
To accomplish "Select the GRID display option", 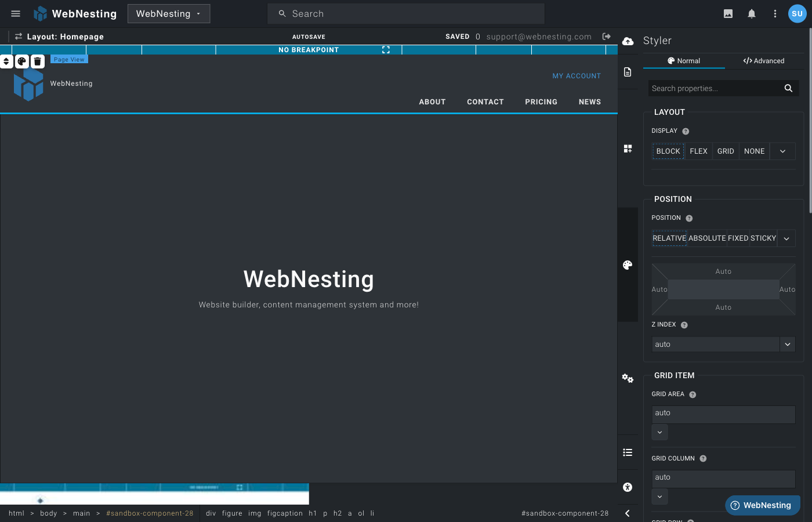I will point(726,151).
